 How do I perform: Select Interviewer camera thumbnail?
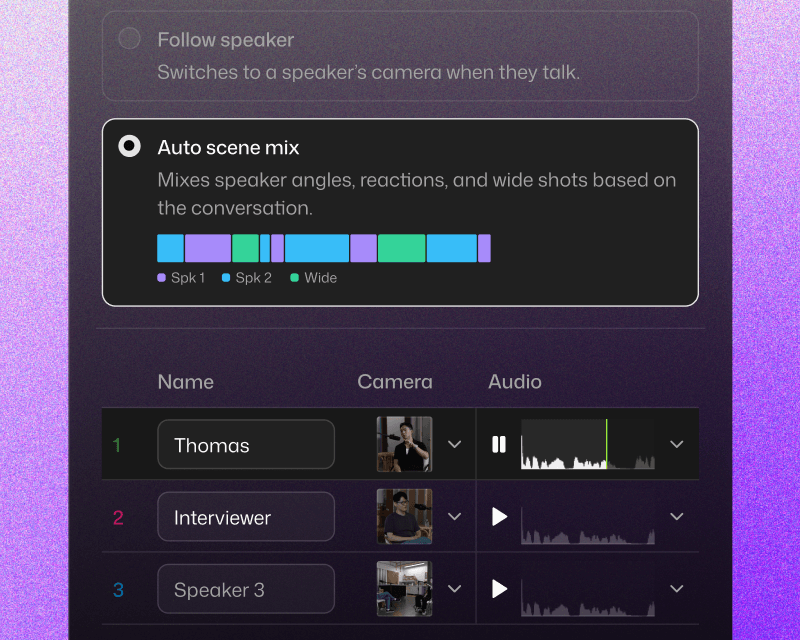405,516
